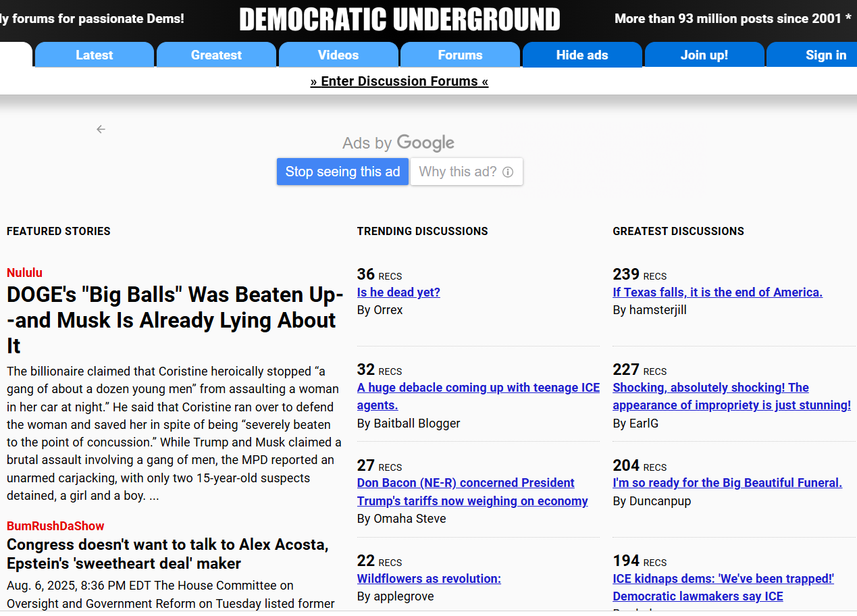This screenshot has width=857, height=616.
Task: Open 'Wildflowers as revolution:' discussion
Action: (x=429, y=579)
